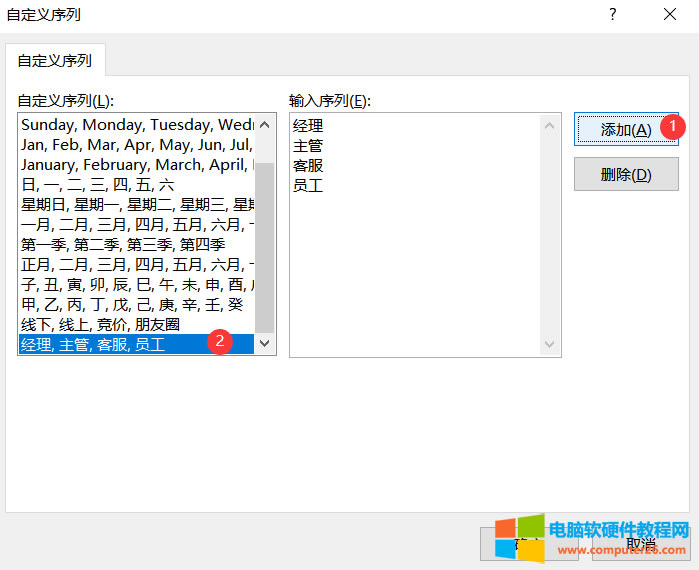Switch to the 自定义序列 tab
This screenshot has width=699, height=570.
pos(55,60)
